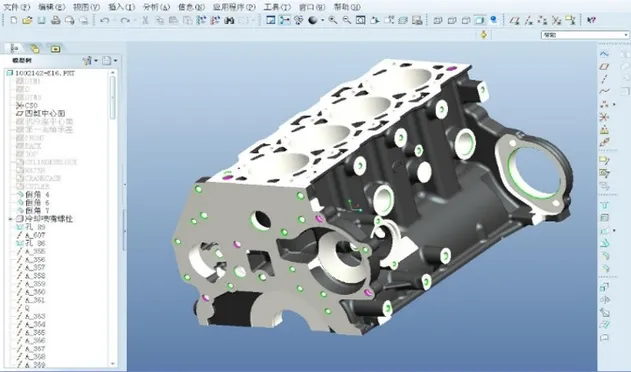
Task: Select the CS0 coordinate system item
Action: [27, 105]
